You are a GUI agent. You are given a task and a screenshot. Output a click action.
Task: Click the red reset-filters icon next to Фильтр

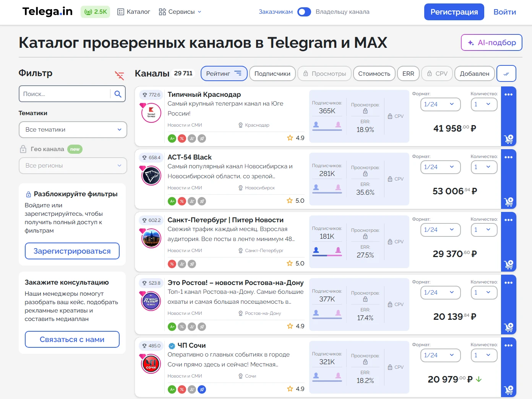coord(120,75)
